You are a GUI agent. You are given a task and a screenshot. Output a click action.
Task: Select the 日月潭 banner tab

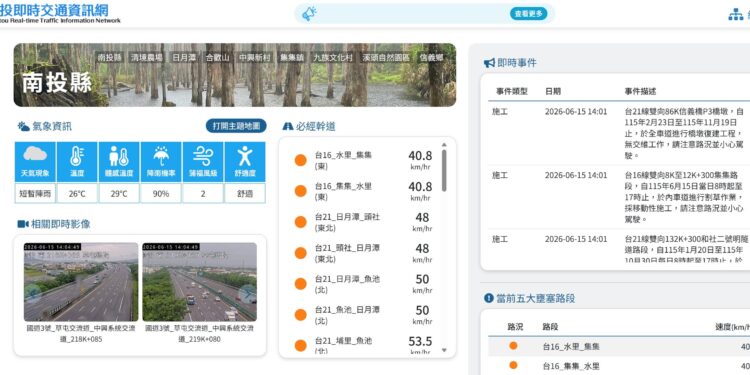pos(184,57)
